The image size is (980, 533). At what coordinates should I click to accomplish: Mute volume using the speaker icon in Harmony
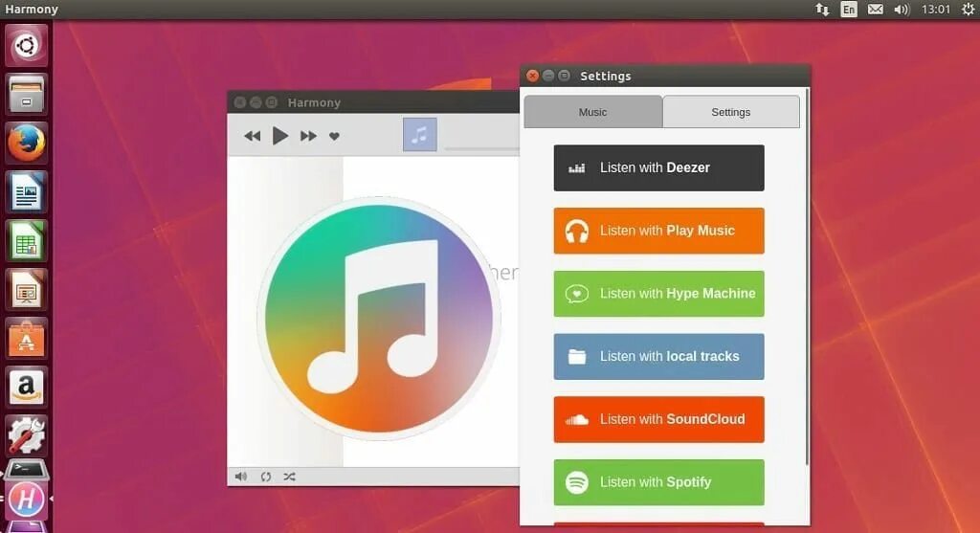click(241, 477)
